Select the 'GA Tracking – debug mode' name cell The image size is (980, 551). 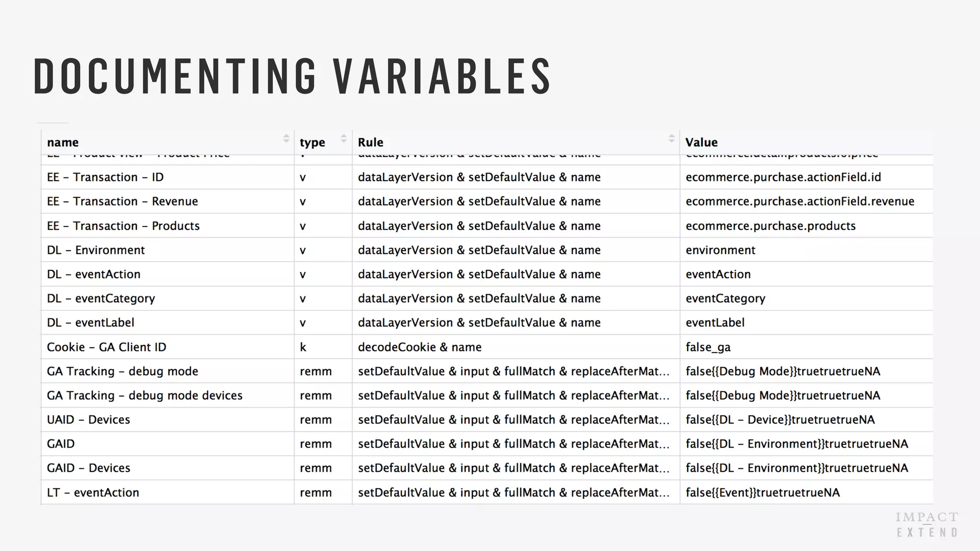[167, 371]
